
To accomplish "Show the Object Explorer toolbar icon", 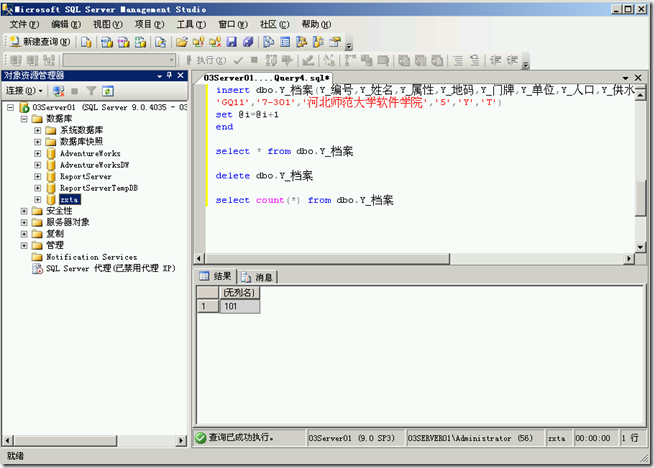I will (301, 42).
